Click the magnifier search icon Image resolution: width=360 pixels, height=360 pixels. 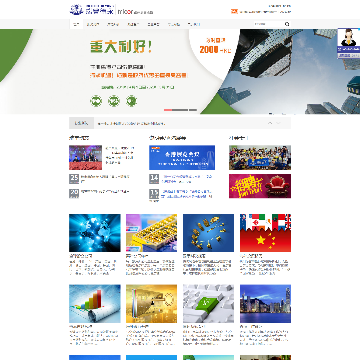click(x=287, y=24)
